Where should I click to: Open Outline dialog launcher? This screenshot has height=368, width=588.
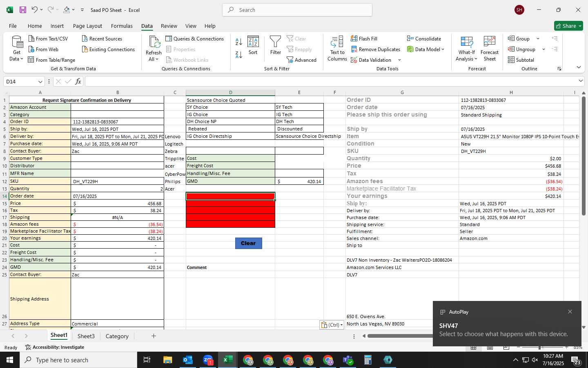(x=559, y=69)
